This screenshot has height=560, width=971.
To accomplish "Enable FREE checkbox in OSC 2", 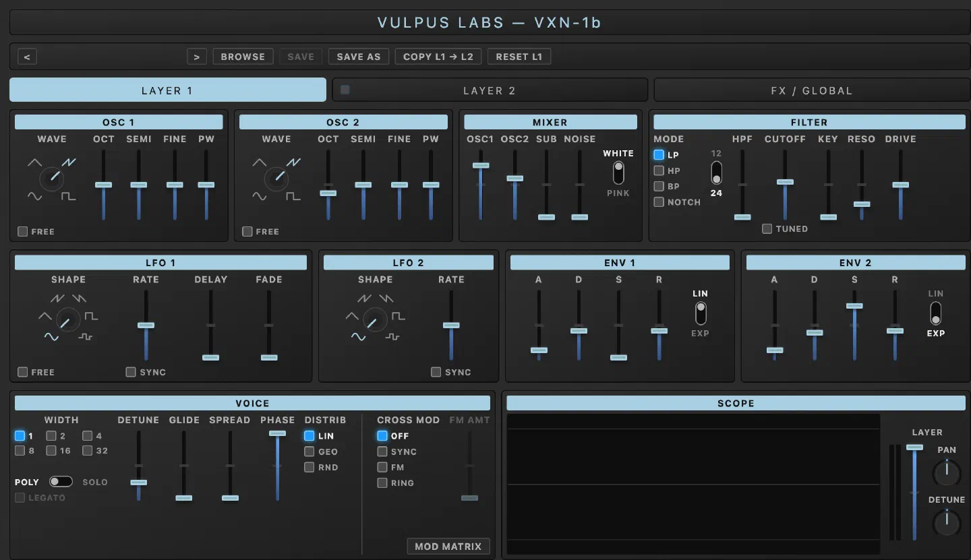I will (x=247, y=231).
